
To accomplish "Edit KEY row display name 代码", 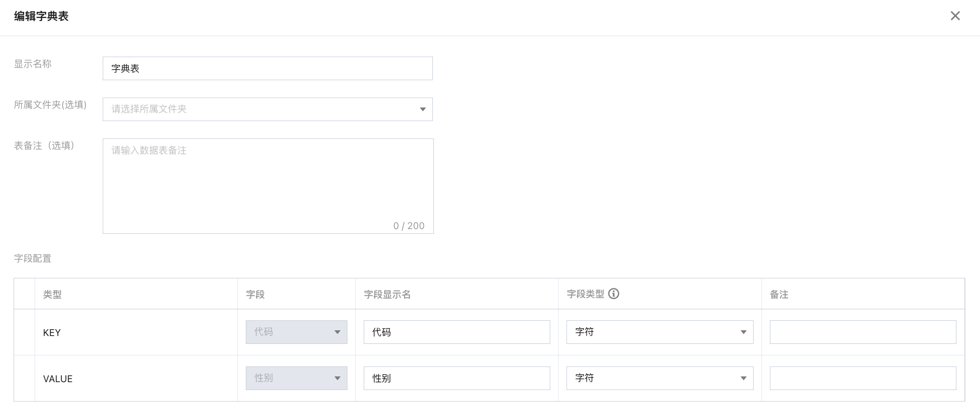I will (x=456, y=332).
